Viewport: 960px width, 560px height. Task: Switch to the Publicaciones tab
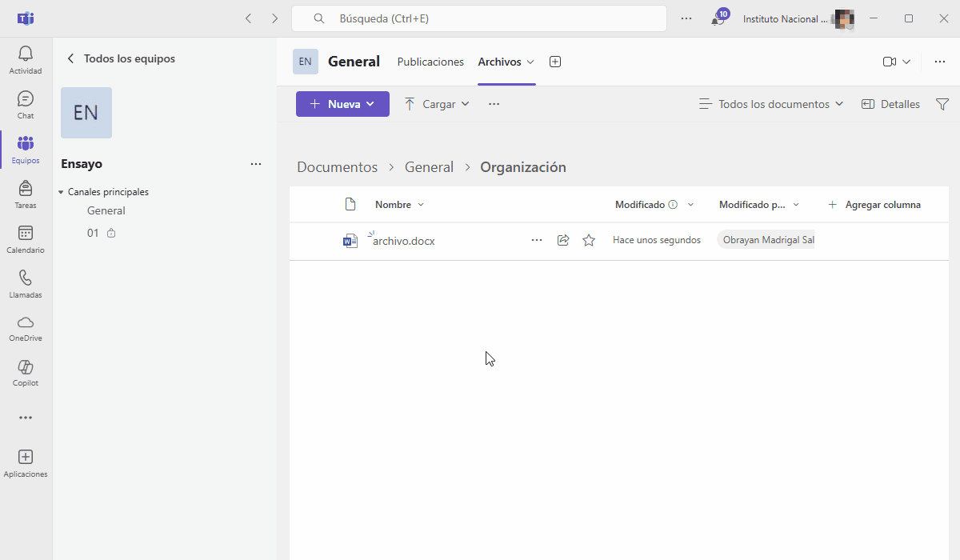[430, 62]
